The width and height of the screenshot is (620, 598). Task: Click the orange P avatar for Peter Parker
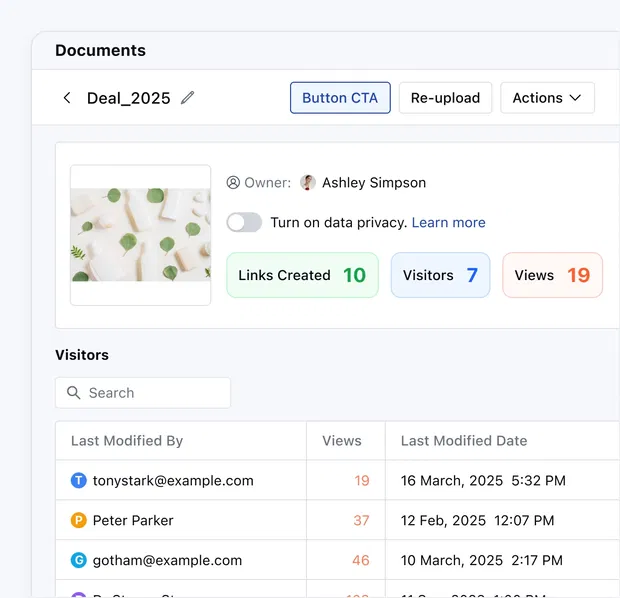click(79, 520)
